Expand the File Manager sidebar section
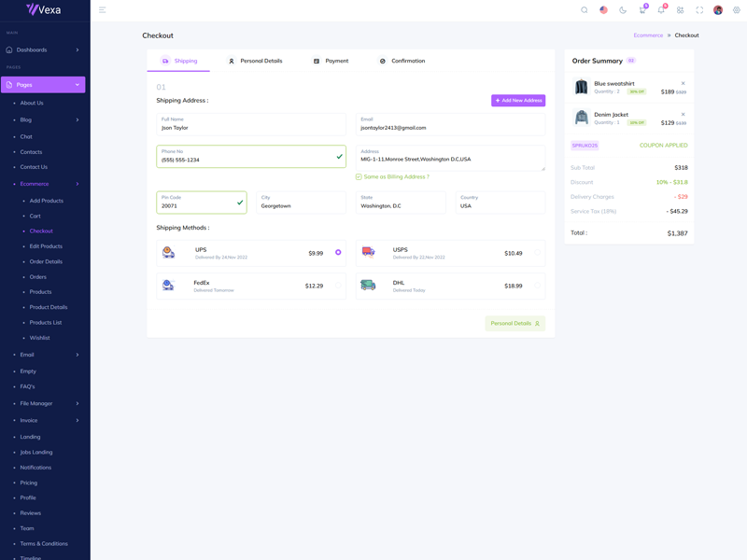 pos(43,403)
